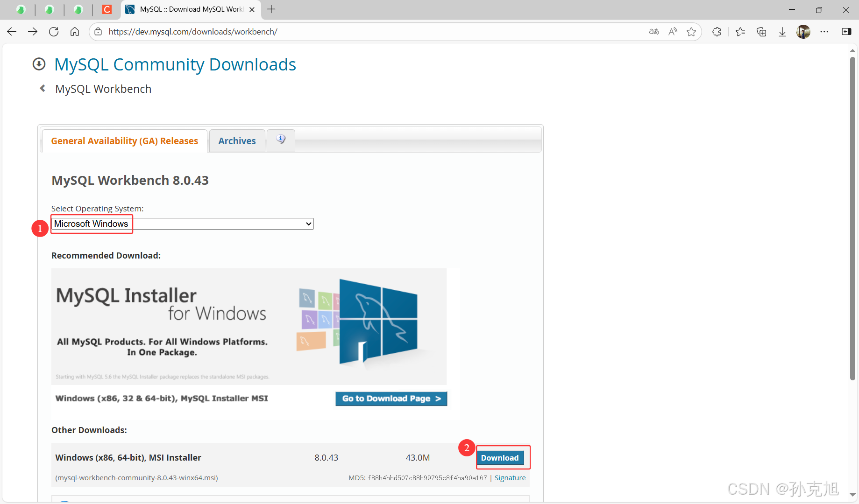Switch to the Archives tab
The height and width of the screenshot is (504, 859).
(237, 141)
